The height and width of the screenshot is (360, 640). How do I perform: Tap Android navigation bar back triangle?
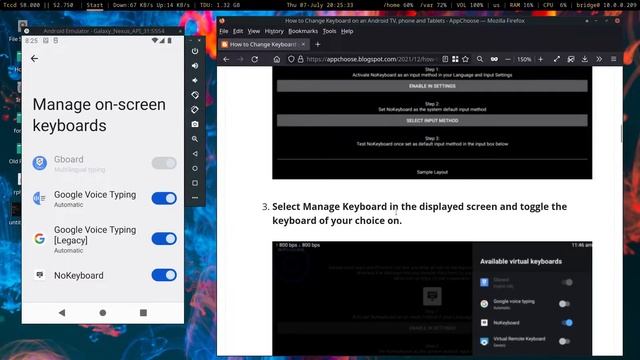[x=62, y=313]
